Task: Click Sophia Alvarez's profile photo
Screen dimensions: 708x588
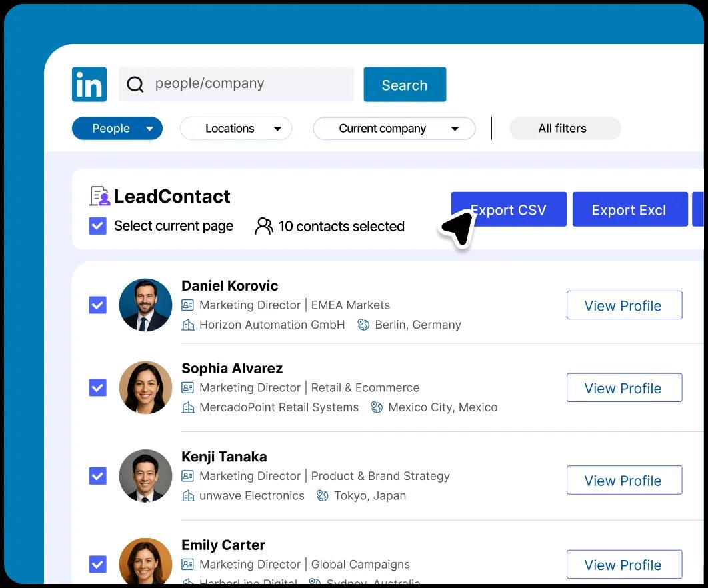Action: (x=145, y=387)
